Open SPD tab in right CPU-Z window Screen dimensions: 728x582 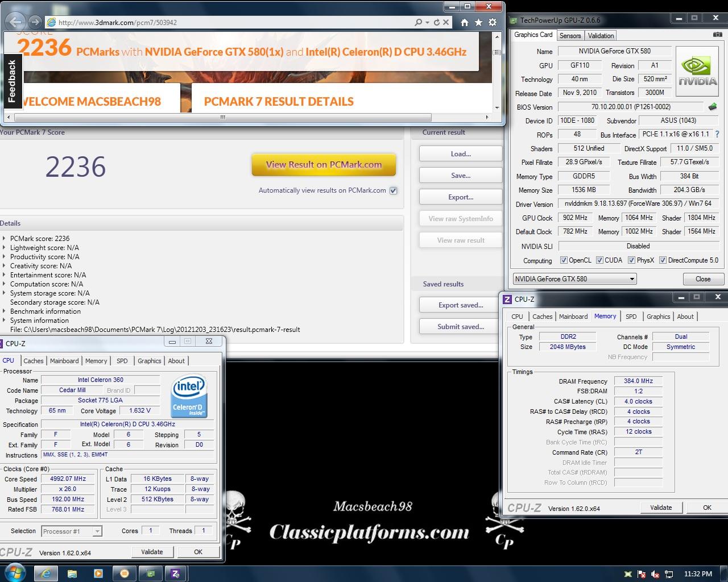(x=631, y=317)
